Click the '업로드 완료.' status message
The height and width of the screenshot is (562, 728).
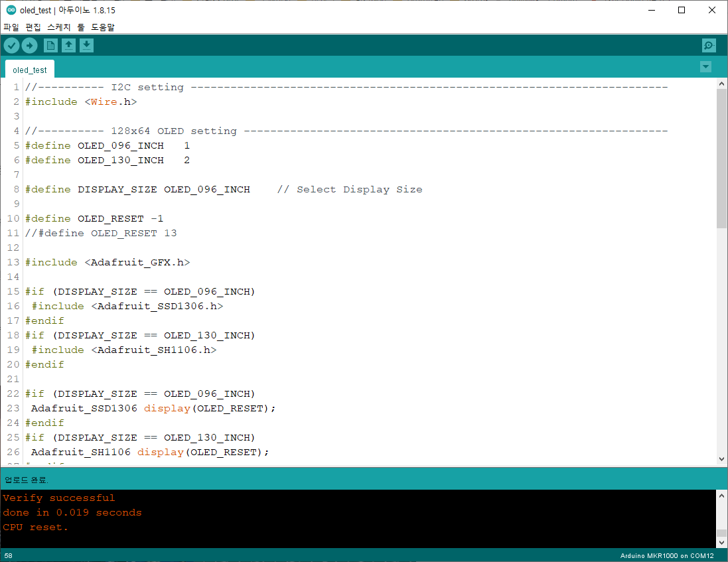click(27, 480)
